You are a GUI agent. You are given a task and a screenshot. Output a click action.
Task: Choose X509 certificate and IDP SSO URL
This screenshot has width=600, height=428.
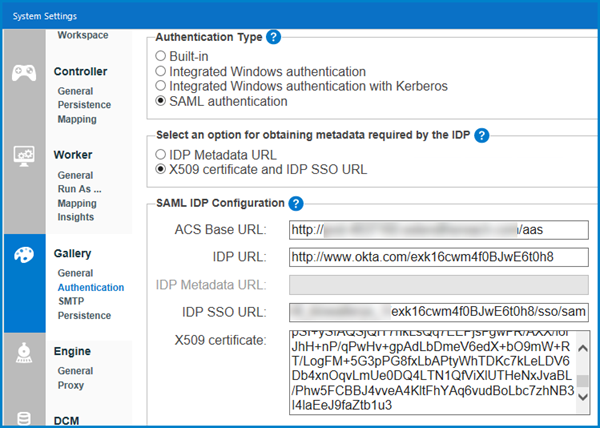[x=160, y=169]
